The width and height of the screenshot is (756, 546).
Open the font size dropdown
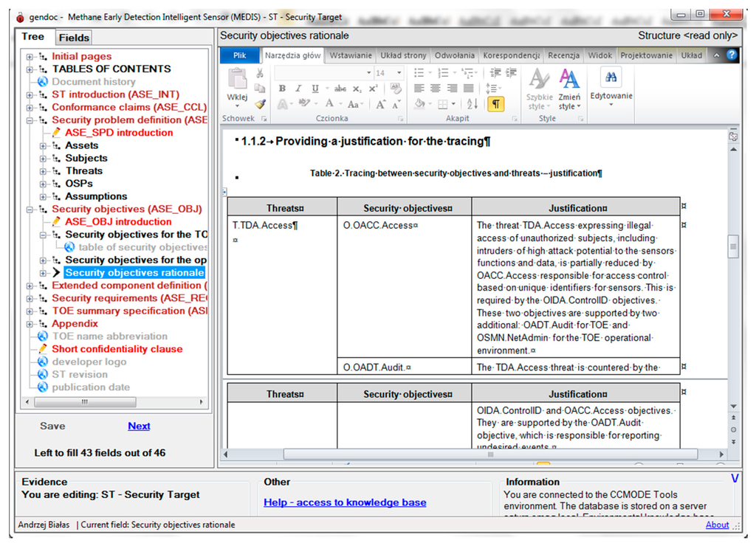[x=399, y=73]
